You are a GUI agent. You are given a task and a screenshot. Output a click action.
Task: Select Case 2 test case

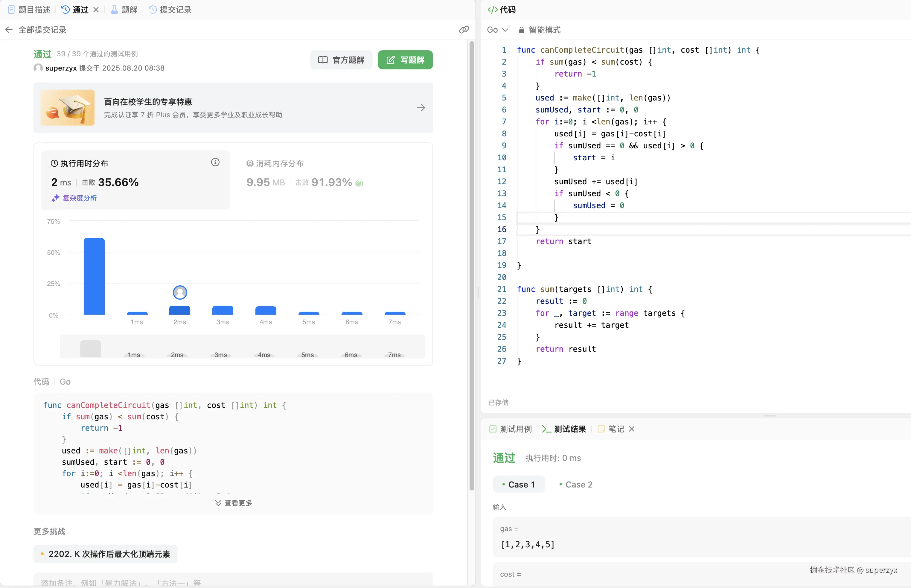pyautogui.click(x=575, y=485)
